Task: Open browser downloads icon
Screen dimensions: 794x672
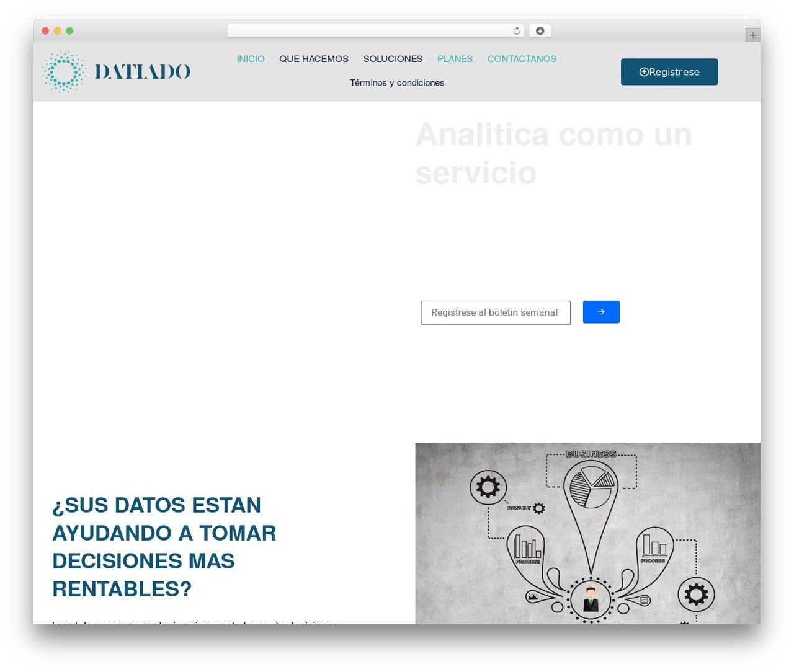Action: point(540,31)
